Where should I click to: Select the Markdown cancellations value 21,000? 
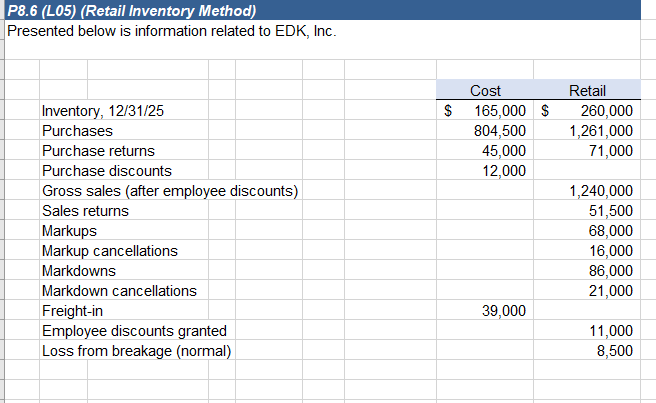coord(587,290)
